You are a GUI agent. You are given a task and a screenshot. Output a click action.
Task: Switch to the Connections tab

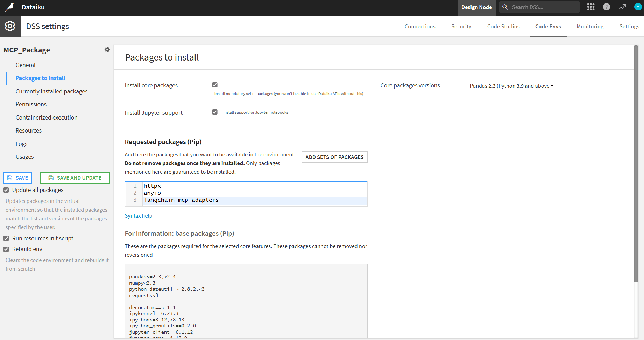420,26
